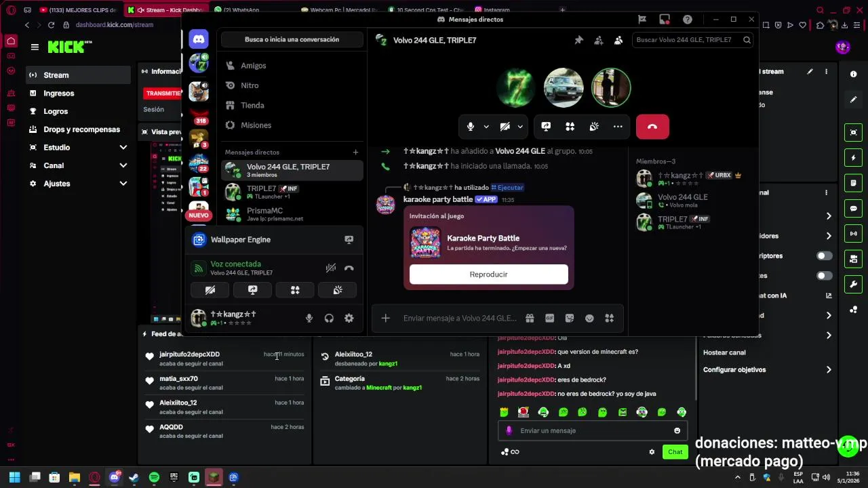Open more call options three-dots button

click(x=618, y=127)
